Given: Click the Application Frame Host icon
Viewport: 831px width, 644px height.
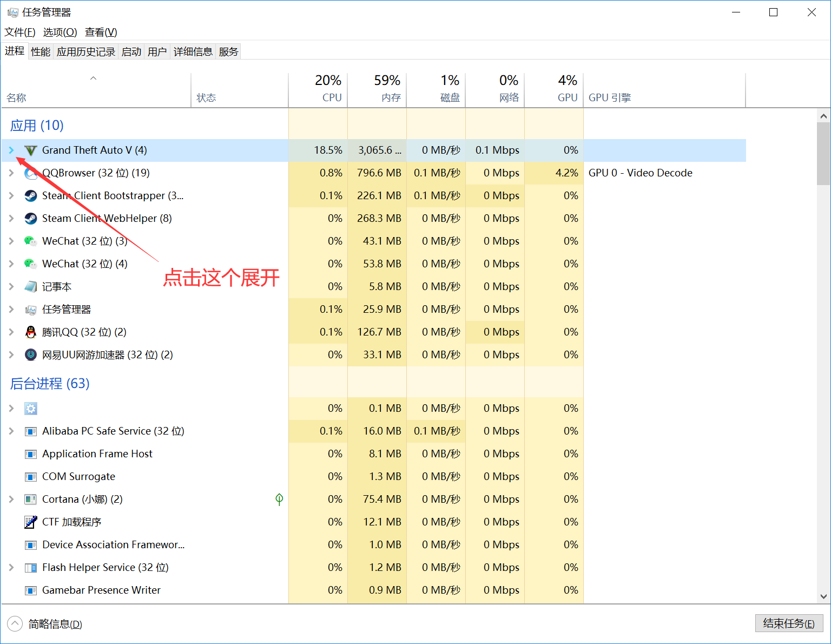Looking at the screenshot, I should pyautogui.click(x=31, y=454).
